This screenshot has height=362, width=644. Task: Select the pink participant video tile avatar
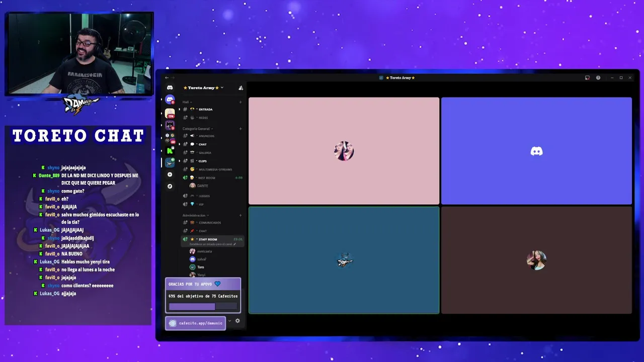pyautogui.click(x=344, y=151)
